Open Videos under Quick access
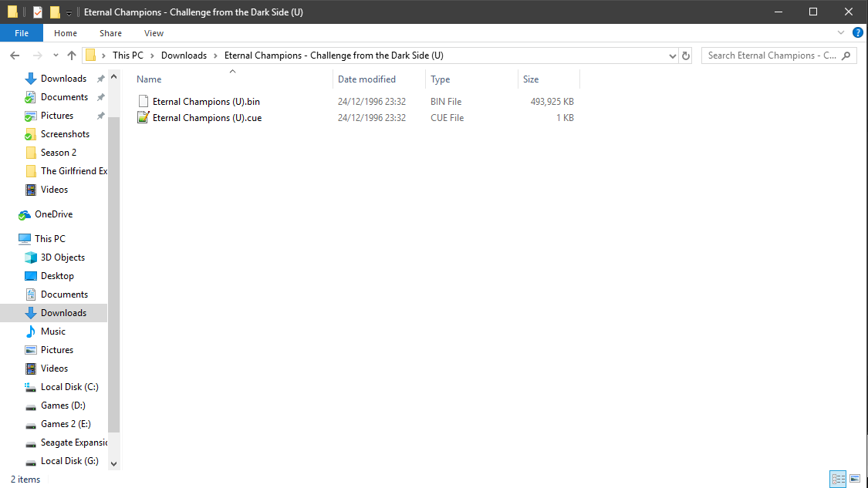 click(54, 189)
